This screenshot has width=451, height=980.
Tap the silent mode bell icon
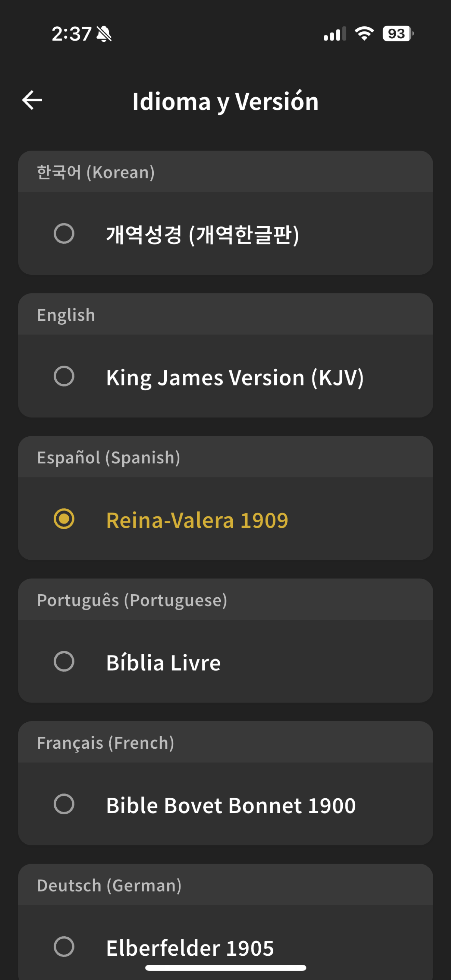click(x=104, y=34)
